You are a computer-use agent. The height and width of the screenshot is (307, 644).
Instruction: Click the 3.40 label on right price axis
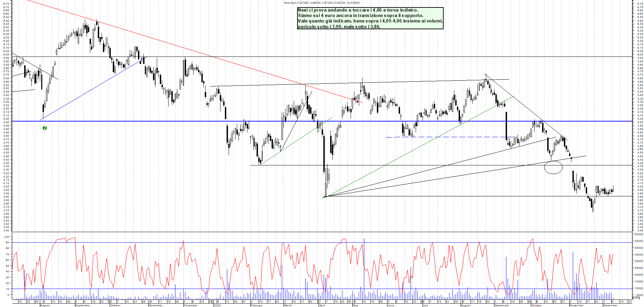coord(640,230)
